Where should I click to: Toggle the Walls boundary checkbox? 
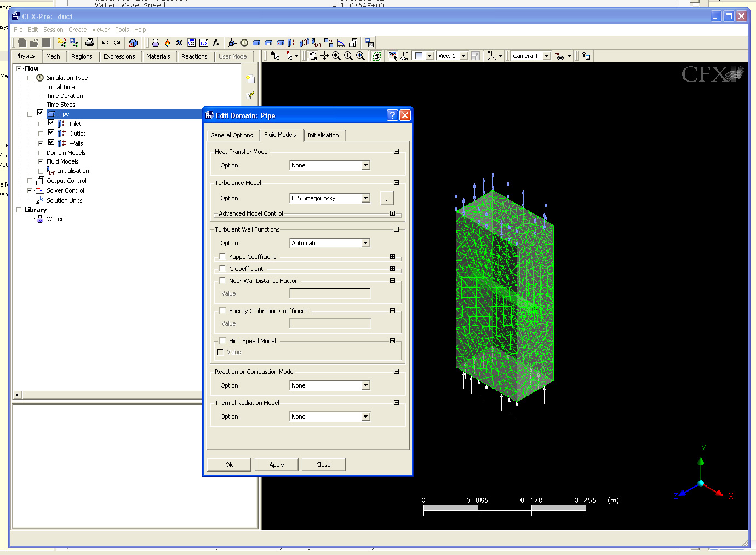51,142
